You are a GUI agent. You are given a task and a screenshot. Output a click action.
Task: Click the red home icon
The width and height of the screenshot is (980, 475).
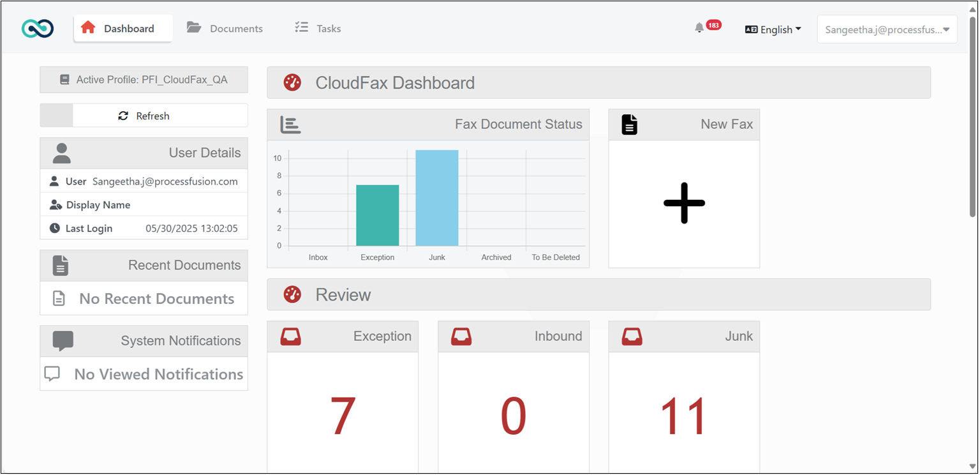(88, 27)
